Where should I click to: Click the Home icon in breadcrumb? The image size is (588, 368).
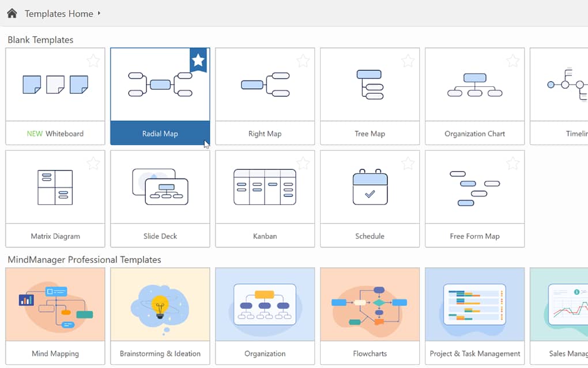point(12,13)
